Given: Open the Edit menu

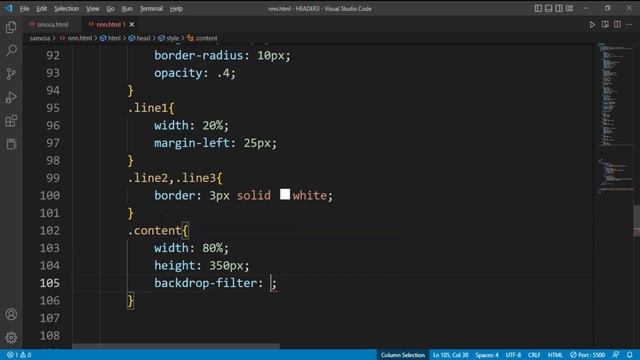Looking at the screenshot, I should tap(41, 9).
